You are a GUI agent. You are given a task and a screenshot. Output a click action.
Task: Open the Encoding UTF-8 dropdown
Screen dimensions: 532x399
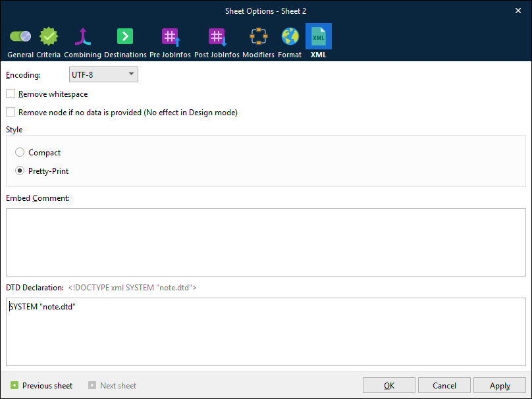click(x=103, y=74)
